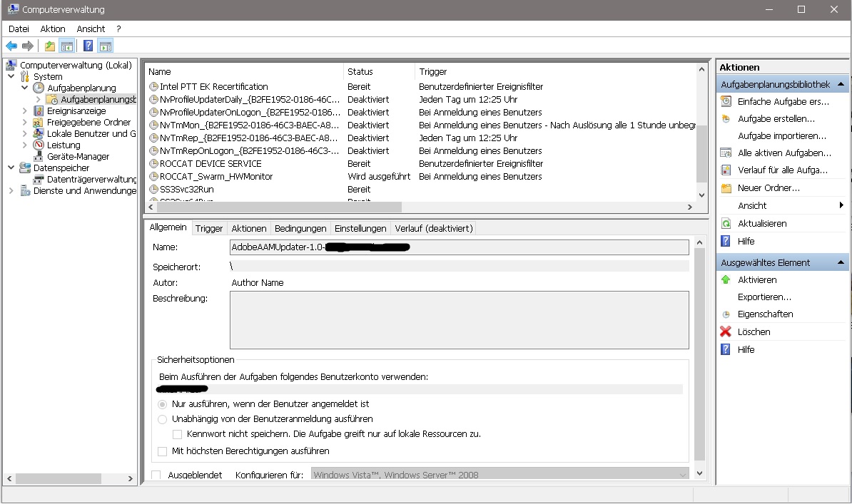Collapse the Ausgewähltes Element actions section
Viewport: 852px width, 504px height.
pyautogui.click(x=841, y=262)
